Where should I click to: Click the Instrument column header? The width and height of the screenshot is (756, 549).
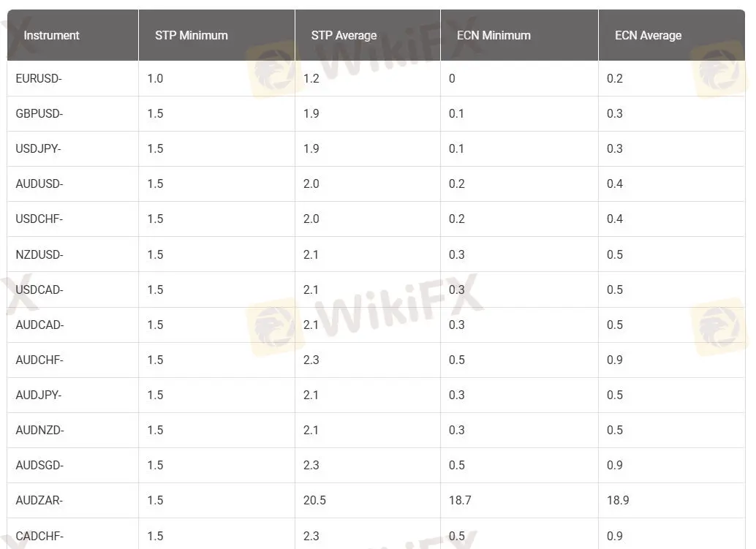51,35
